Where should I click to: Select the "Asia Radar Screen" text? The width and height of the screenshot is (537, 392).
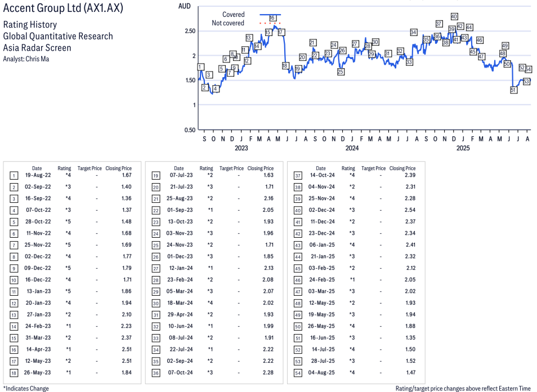click(x=37, y=48)
